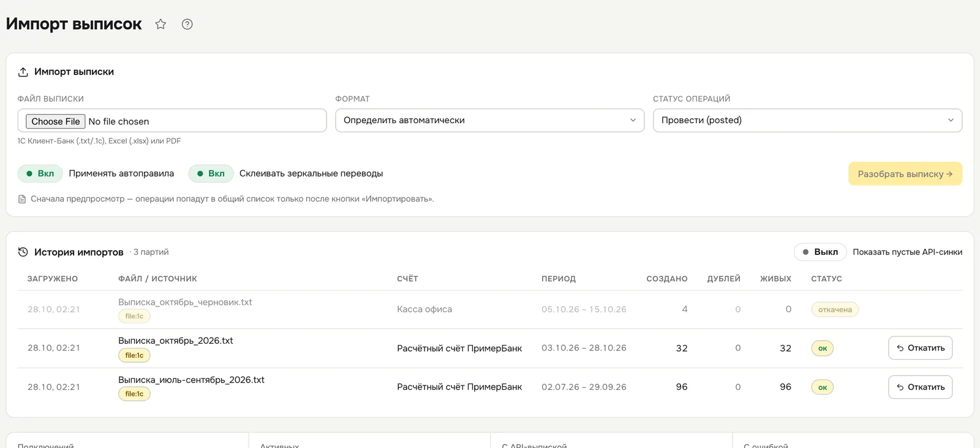
Task: Click the Живых column header
Action: tap(776, 279)
